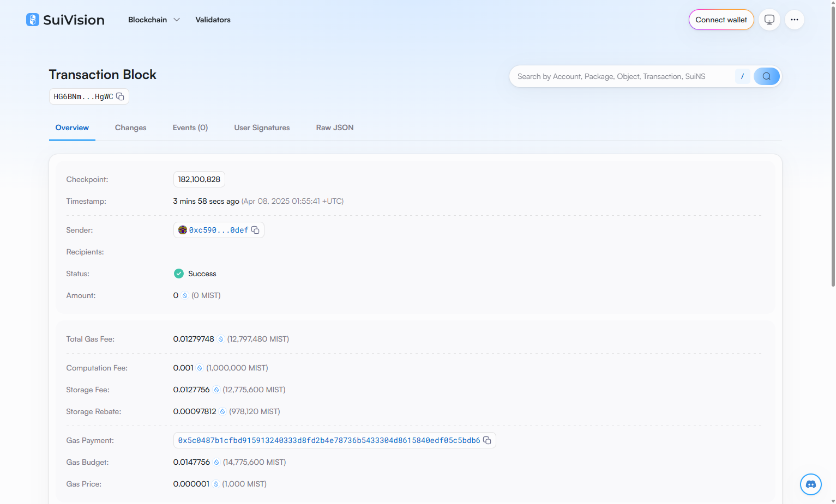Click the green Success check icon
The width and height of the screenshot is (836, 504).
point(179,274)
